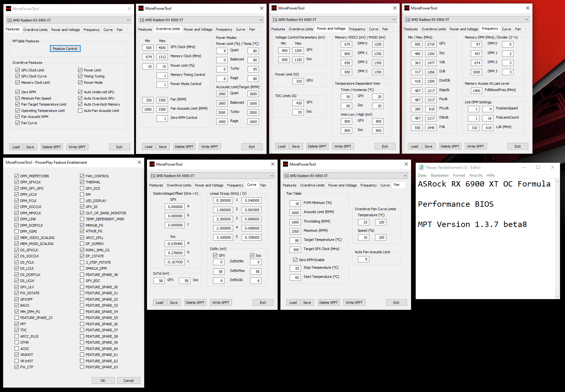This screenshot has width=565, height=392.
Task: Click the Turbo power limit field showing 0
Action: (222, 69)
